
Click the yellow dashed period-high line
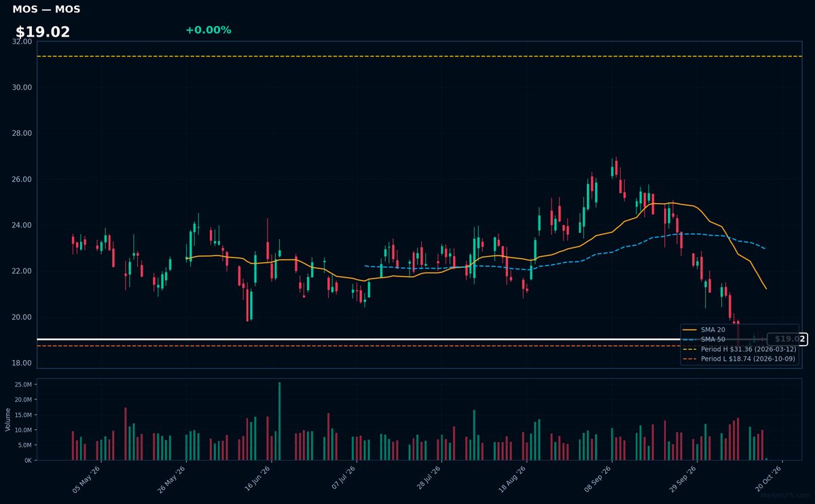tap(419, 56)
